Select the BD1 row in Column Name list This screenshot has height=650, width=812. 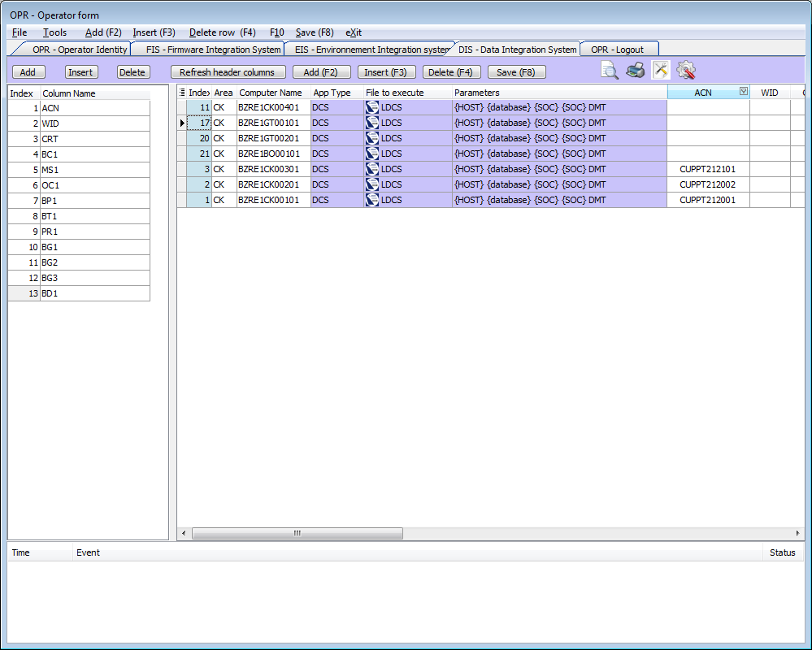pos(94,293)
